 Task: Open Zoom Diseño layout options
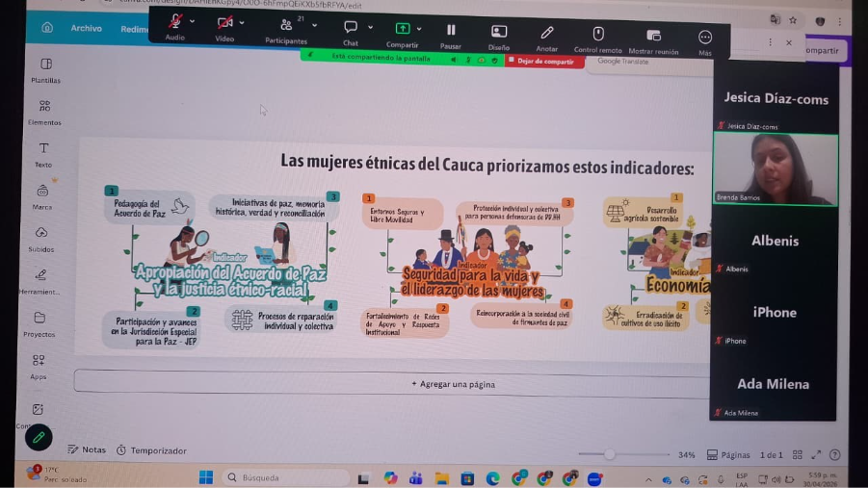[x=499, y=38]
